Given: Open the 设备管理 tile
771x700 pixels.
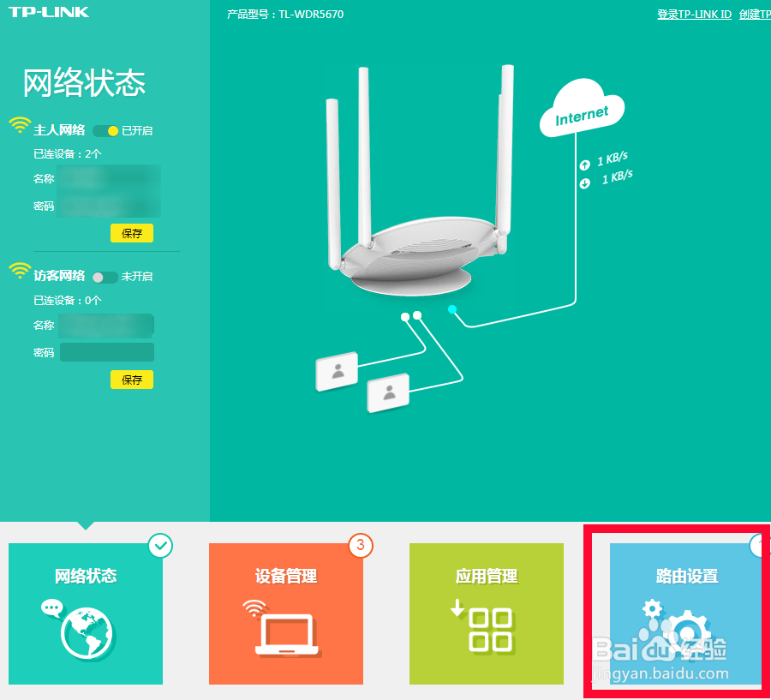Looking at the screenshot, I should 286,613.
